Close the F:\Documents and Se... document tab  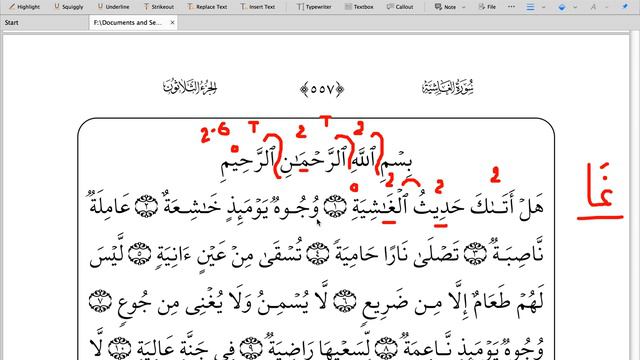(x=172, y=22)
